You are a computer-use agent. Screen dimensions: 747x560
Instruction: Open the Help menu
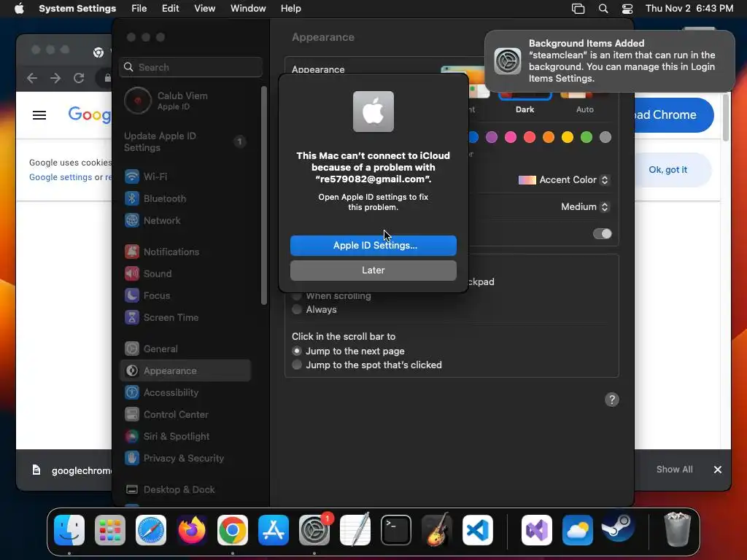290,9
